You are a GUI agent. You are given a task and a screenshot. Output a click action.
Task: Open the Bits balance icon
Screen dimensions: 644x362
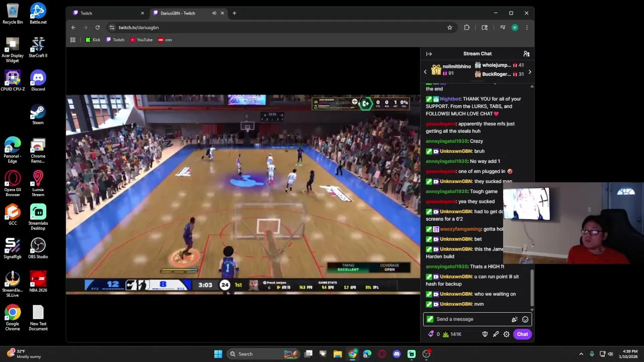click(431, 334)
